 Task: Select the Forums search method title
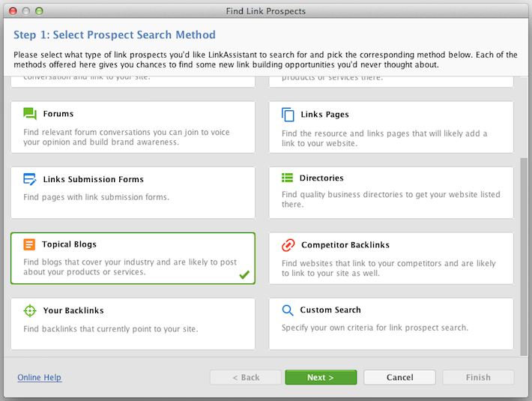click(58, 114)
